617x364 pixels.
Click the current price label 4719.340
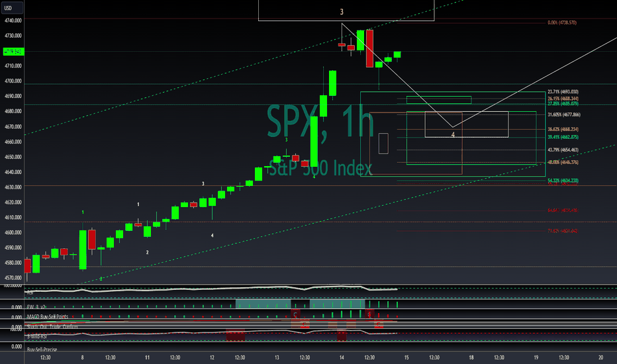coord(14,52)
